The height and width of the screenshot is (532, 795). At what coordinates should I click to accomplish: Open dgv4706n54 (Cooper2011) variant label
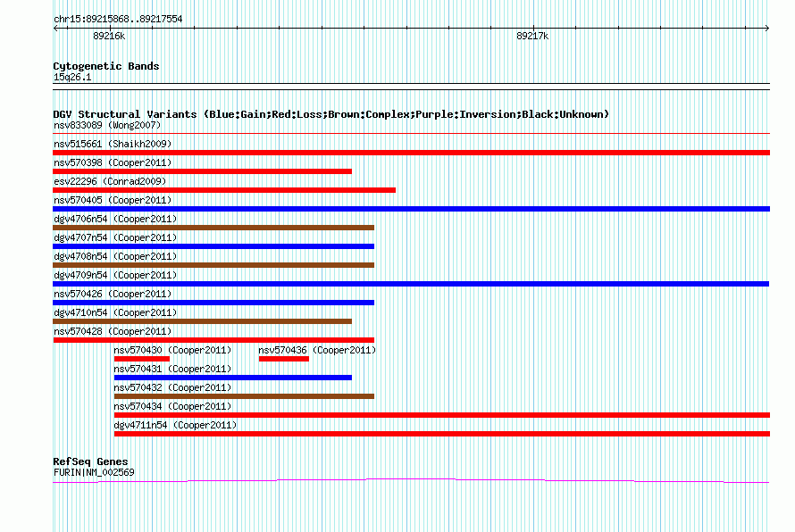[x=115, y=219]
